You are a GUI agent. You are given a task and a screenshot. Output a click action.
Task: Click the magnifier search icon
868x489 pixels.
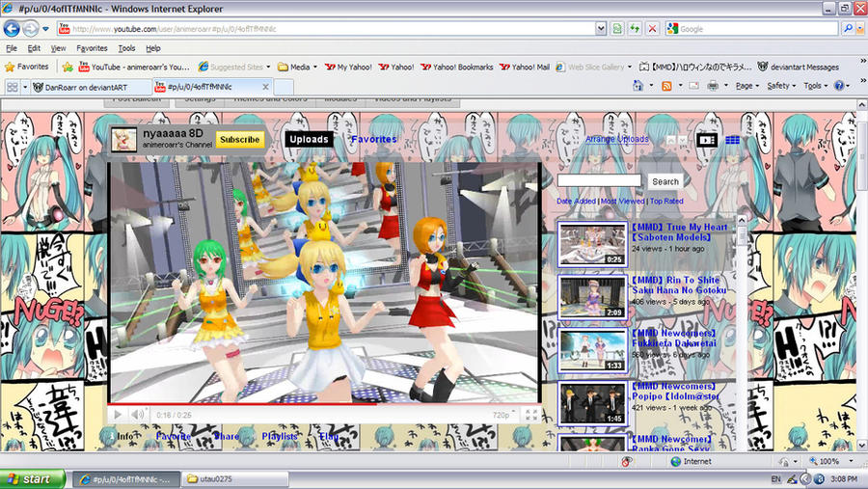pyautogui.click(x=847, y=29)
